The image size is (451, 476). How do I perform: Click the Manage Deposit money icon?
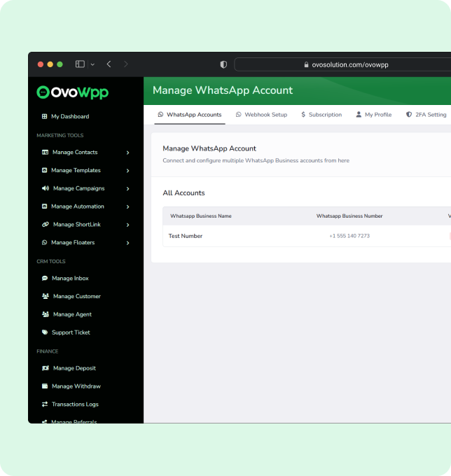click(x=46, y=368)
